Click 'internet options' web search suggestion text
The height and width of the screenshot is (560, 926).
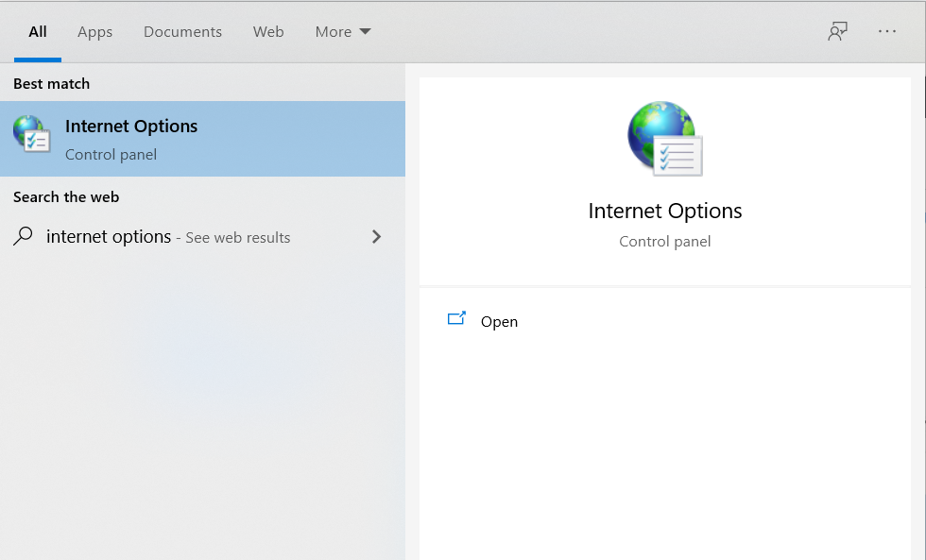click(x=109, y=237)
